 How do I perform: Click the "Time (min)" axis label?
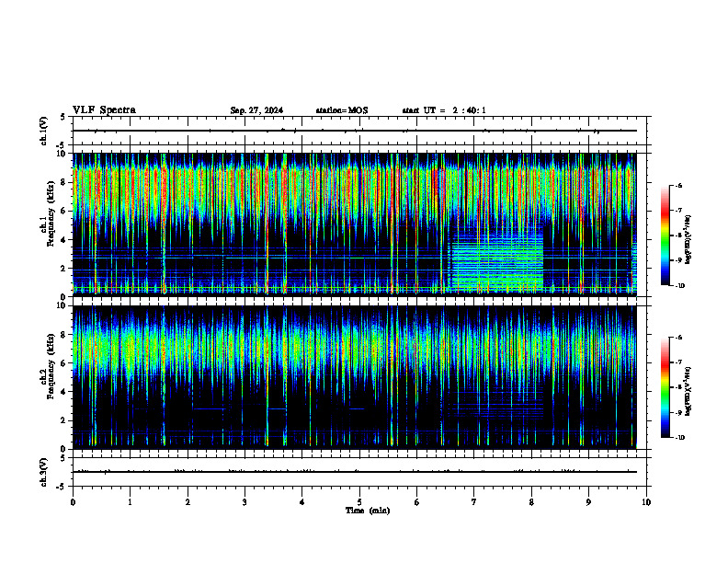[368, 511]
